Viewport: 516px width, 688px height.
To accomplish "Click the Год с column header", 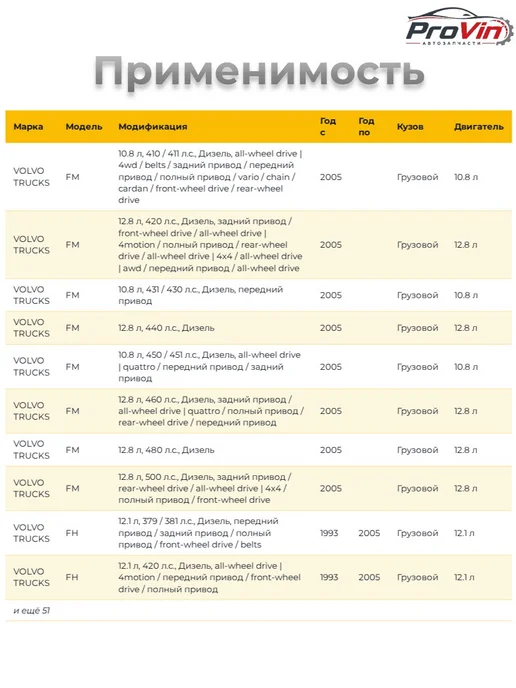I will click(x=328, y=126).
